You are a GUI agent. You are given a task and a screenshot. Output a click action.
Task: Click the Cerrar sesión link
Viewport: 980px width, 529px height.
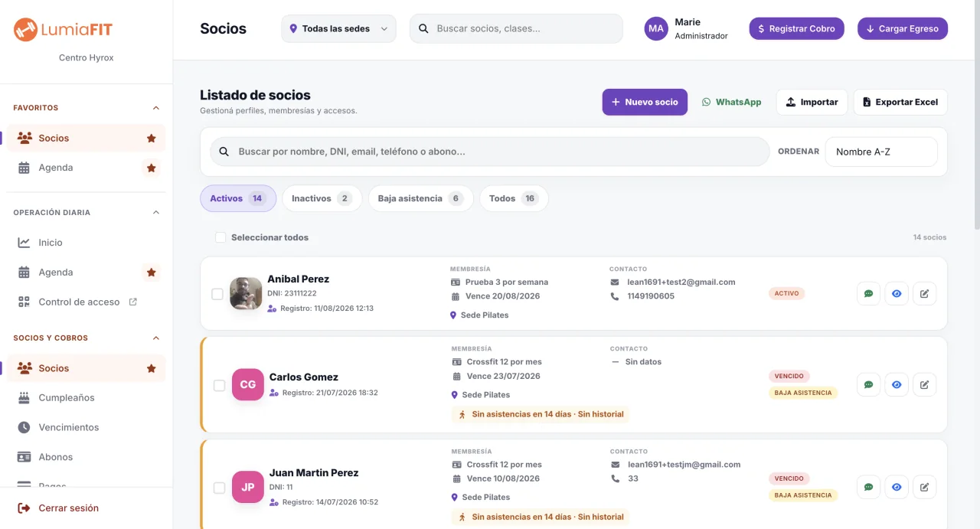click(69, 508)
